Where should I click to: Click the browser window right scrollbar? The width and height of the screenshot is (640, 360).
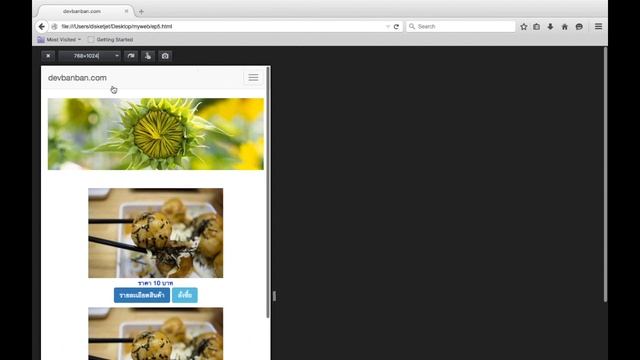[x=605, y=175]
